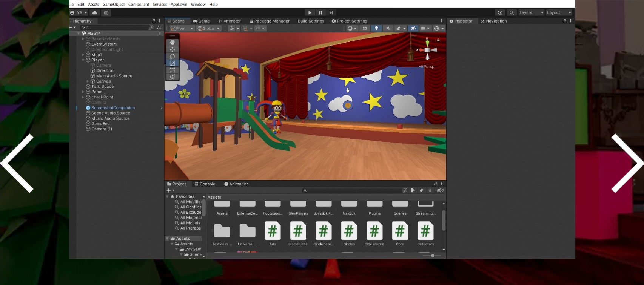644x285 pixels.
Task: Switch to the Game tab
Action: 201,21
